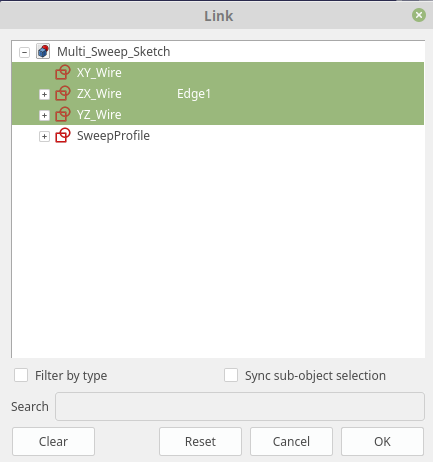Confirm selection with the OK button
The width and height of the screenshot is (433, 462).
coord(382,441)
